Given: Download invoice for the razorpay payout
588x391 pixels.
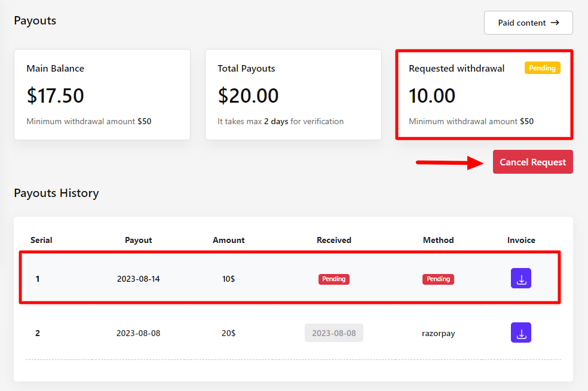Looking at the screenshot, I should click(520, 333).
